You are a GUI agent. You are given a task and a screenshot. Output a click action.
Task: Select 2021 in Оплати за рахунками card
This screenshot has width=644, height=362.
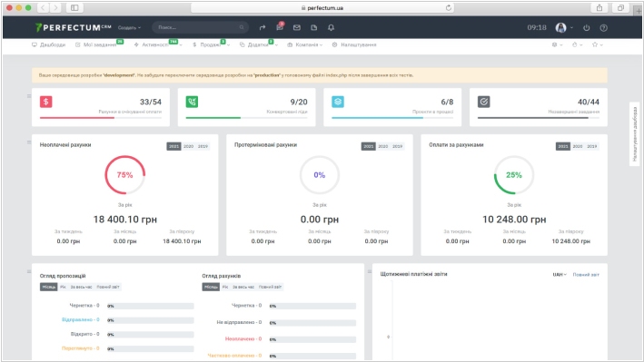coord(562,146)
